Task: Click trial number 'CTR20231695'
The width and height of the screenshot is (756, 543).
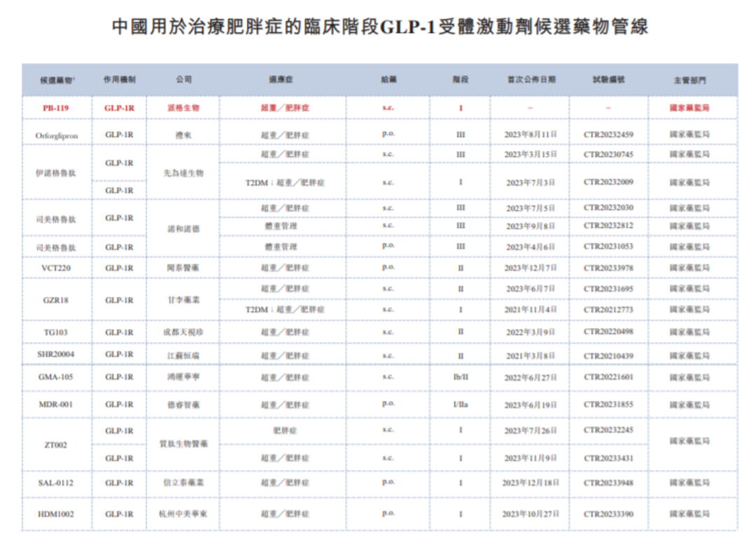Action: (x=608, y=289)
